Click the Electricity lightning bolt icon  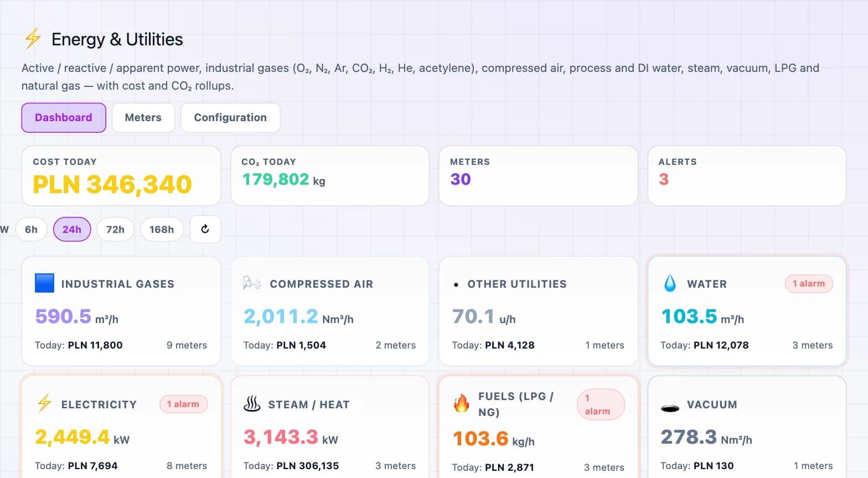[44, 404]
